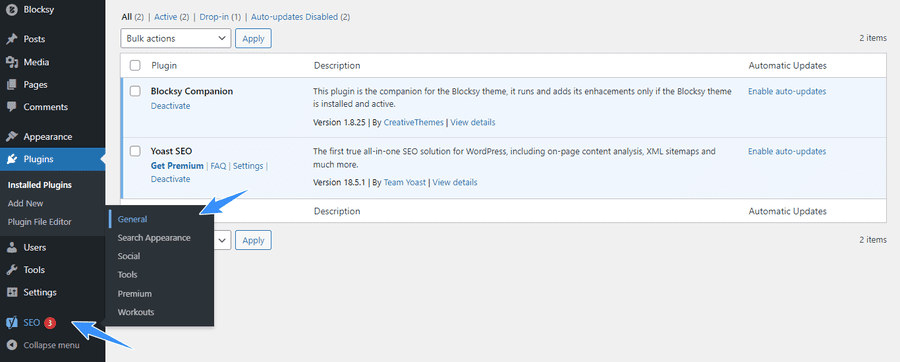This screenshot has height=362, width=900.
Task: Check the Blocksy Companion plugin checkbox
Action: pos(135,91)
